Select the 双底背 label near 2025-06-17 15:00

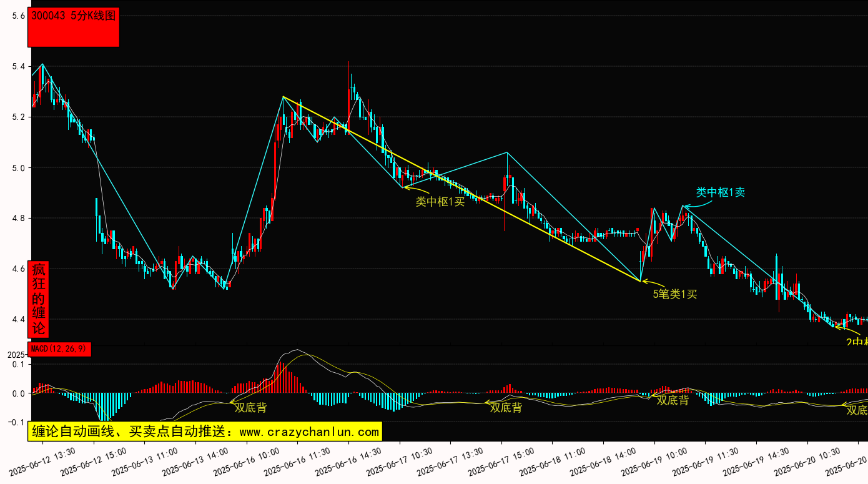pos(506,408)
